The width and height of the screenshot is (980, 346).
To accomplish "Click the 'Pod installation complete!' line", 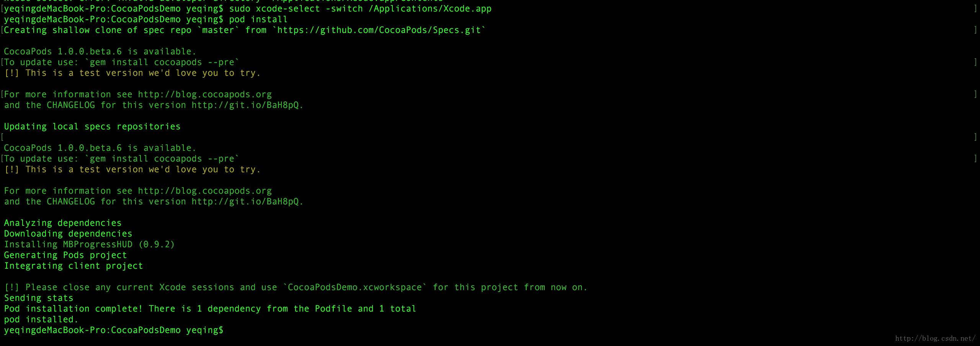I will tap(210, 309).
